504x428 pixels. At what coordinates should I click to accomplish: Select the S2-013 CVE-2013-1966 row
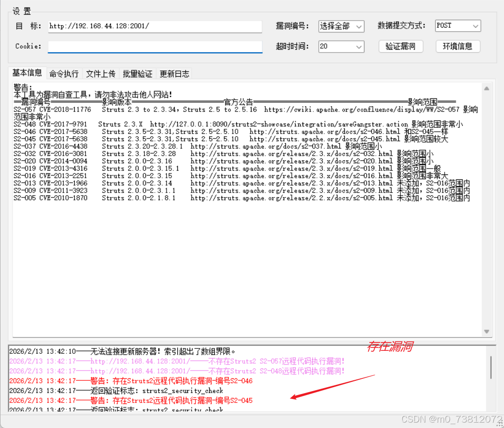click(x=242, y=184)
